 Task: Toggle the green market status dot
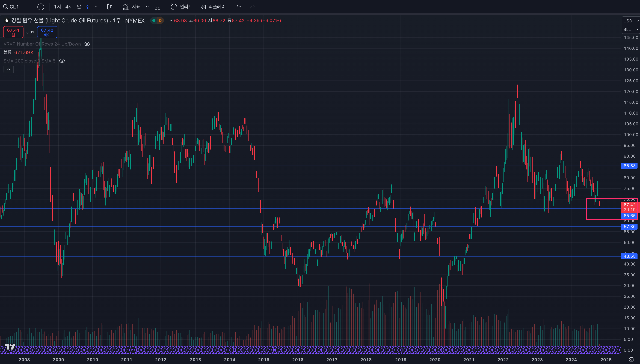point(154,20)
